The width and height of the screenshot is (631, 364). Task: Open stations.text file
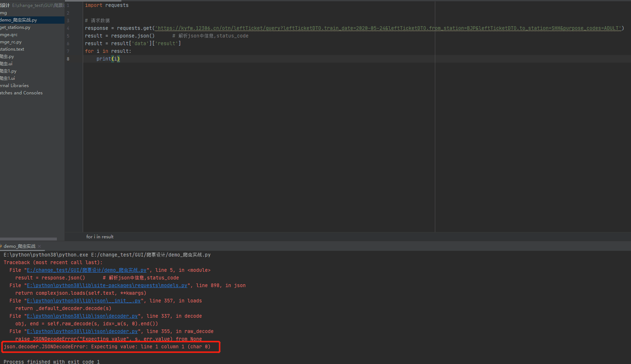pyautogui.click(x=12, y=49)
